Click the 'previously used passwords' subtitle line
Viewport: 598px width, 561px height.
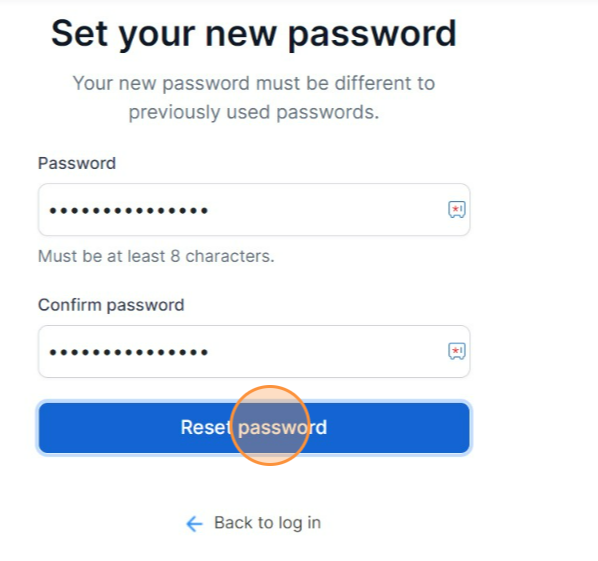(x=254, y=113)
